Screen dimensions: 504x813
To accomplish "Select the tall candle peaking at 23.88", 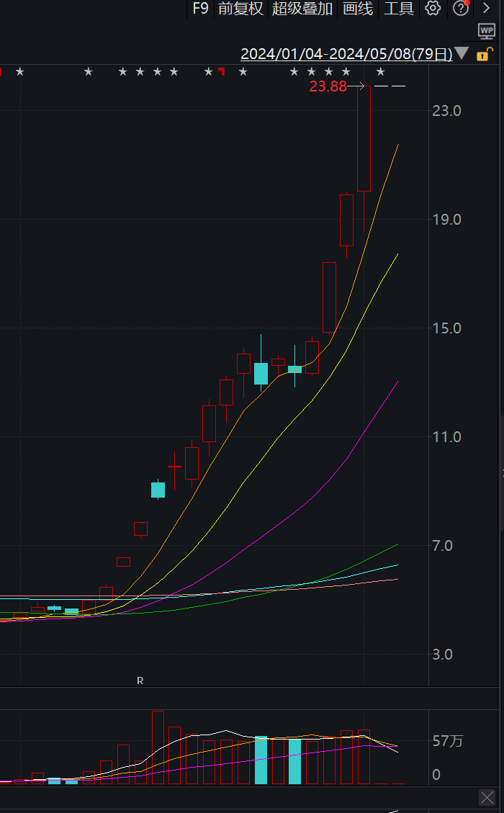I will tap(364, 138).
